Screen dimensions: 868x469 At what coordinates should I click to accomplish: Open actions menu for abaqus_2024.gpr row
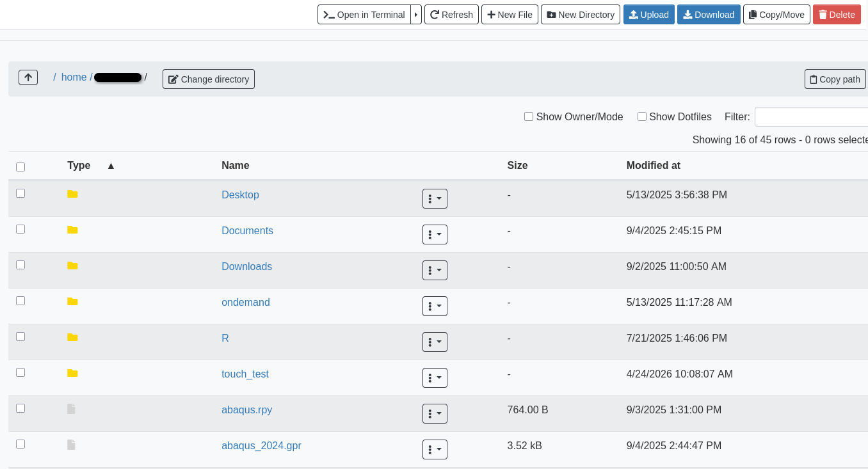[x=435, y=449]
